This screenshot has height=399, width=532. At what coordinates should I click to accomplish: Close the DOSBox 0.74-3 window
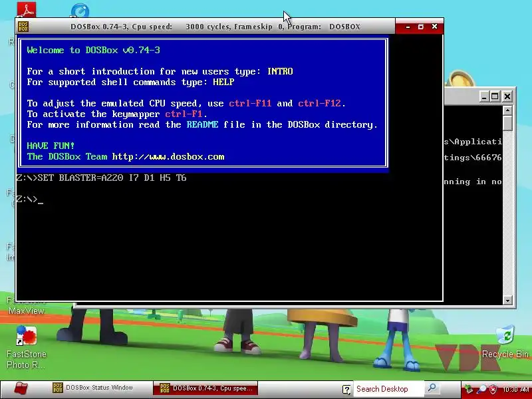434,27
